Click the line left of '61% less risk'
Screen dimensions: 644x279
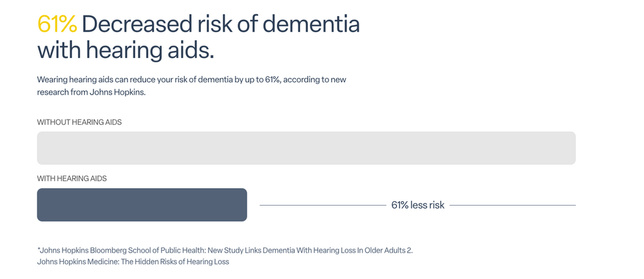point(322,205)
